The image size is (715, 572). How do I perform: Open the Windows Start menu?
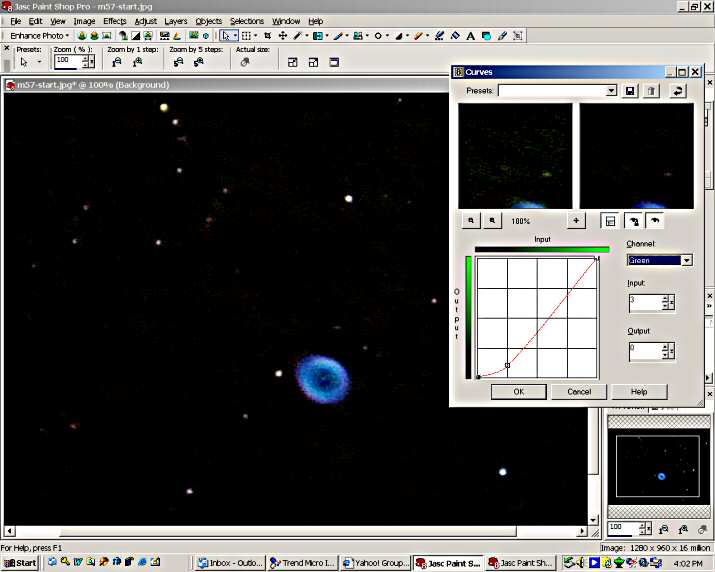coord(19,563)
